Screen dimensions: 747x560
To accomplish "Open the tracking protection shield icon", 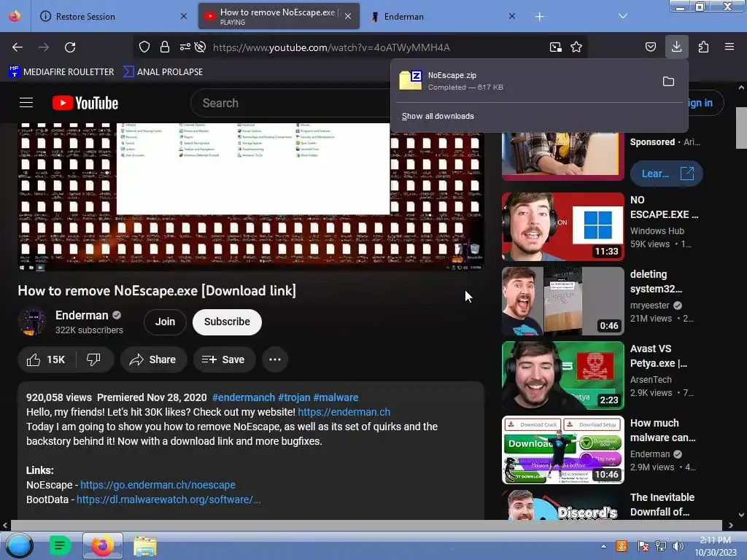I will coord(144,47).
